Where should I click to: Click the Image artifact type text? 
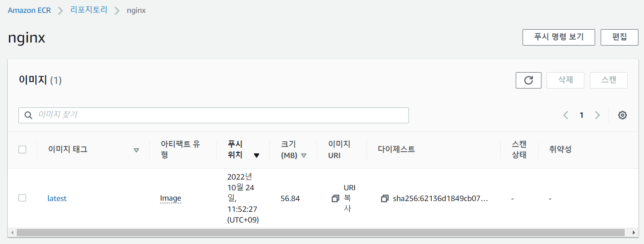click(170, 198)
